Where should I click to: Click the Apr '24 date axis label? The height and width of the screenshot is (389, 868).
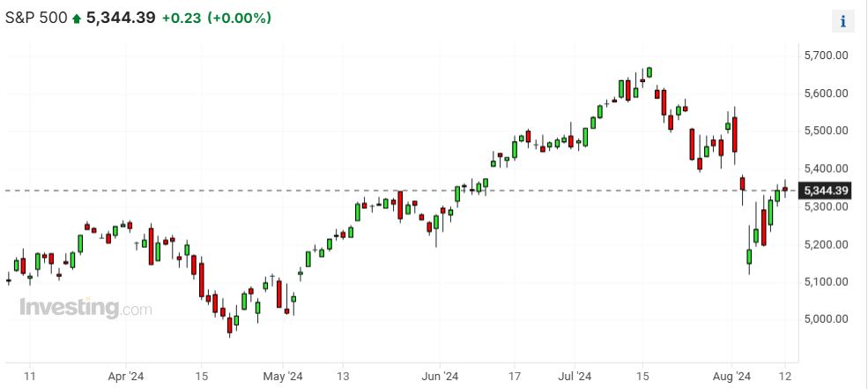point(126,376)
